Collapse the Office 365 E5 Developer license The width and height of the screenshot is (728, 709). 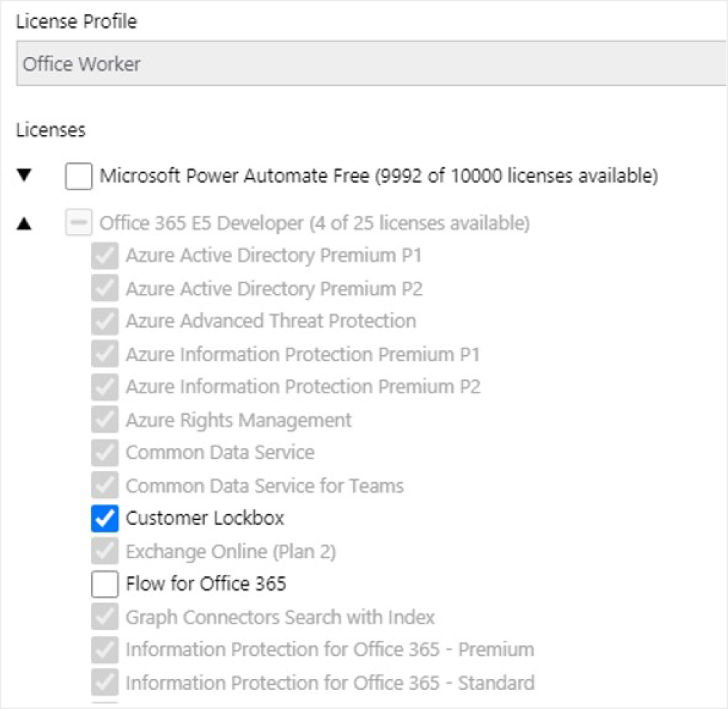24,224
